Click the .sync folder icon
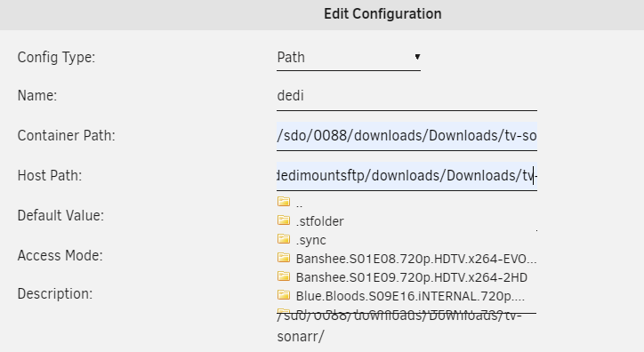 click(284, 239)
